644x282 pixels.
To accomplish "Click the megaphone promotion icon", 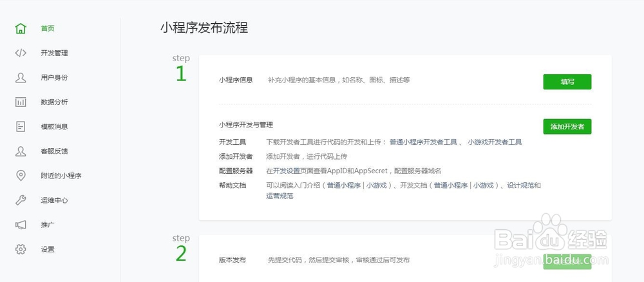I will [21, 225].
